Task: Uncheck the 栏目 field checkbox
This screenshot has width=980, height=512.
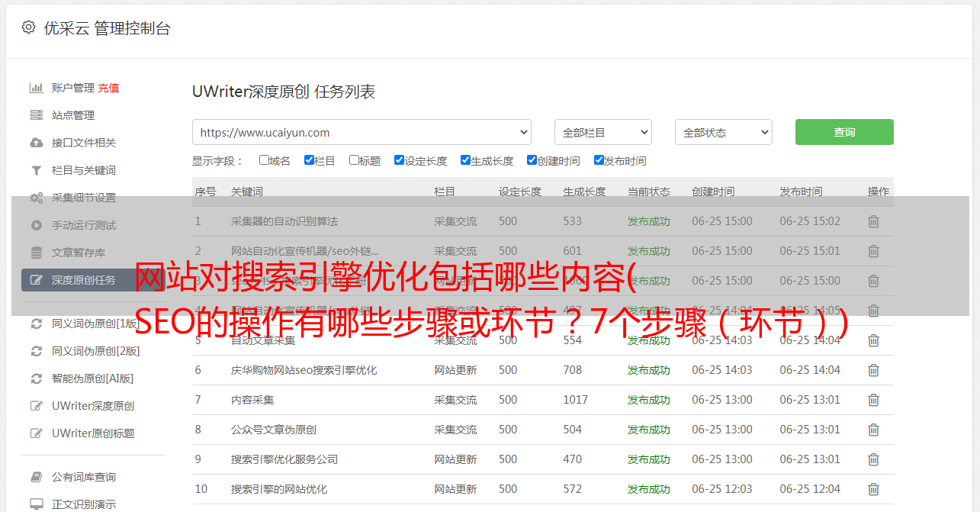Action: (x=309, y=160)
